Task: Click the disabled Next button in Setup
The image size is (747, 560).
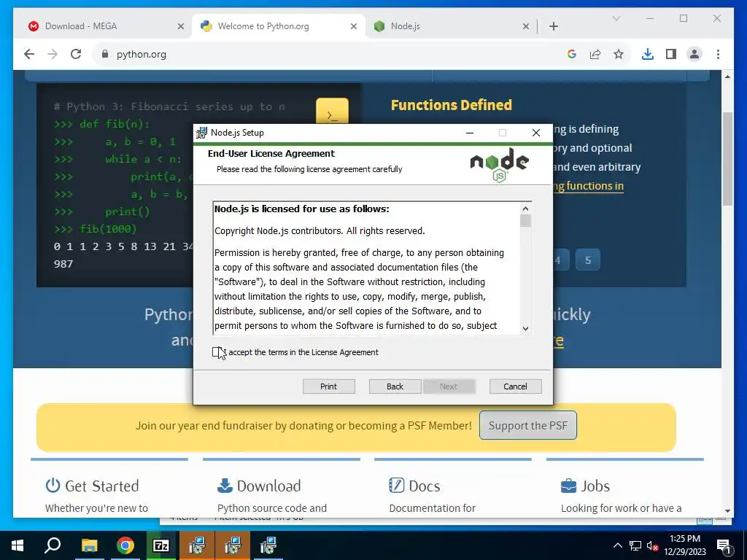Action: (449, 386)
